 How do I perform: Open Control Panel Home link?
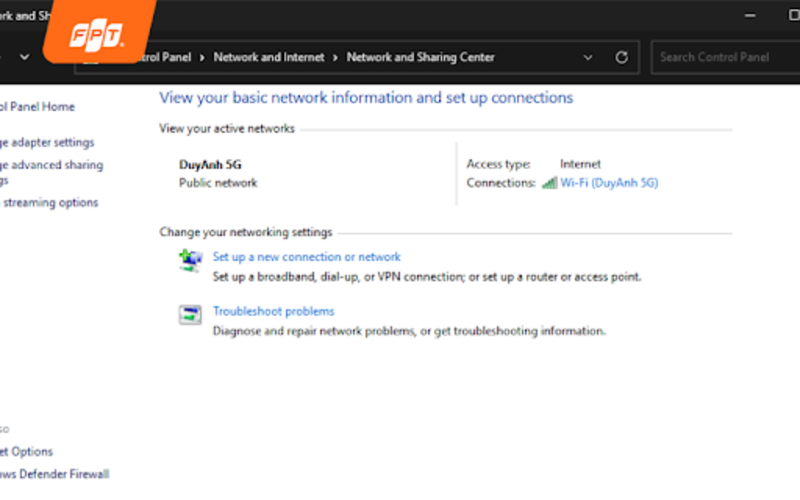tap(37, 107)
